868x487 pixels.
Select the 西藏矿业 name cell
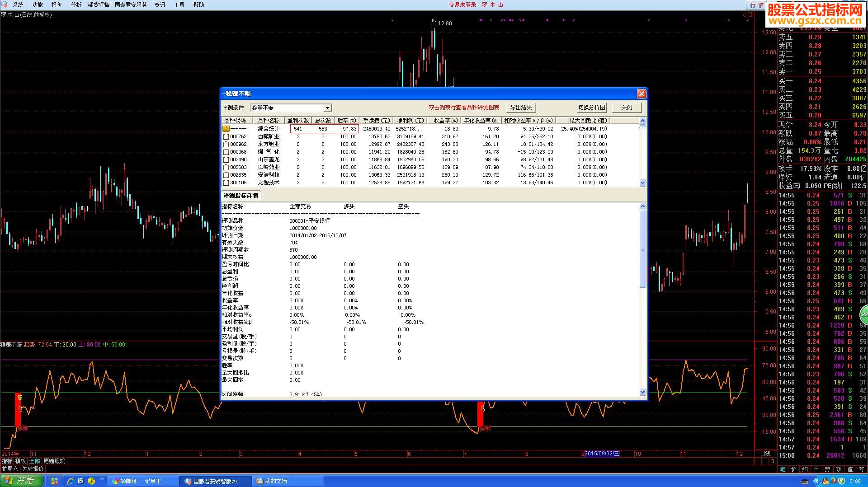click(269, 136)
